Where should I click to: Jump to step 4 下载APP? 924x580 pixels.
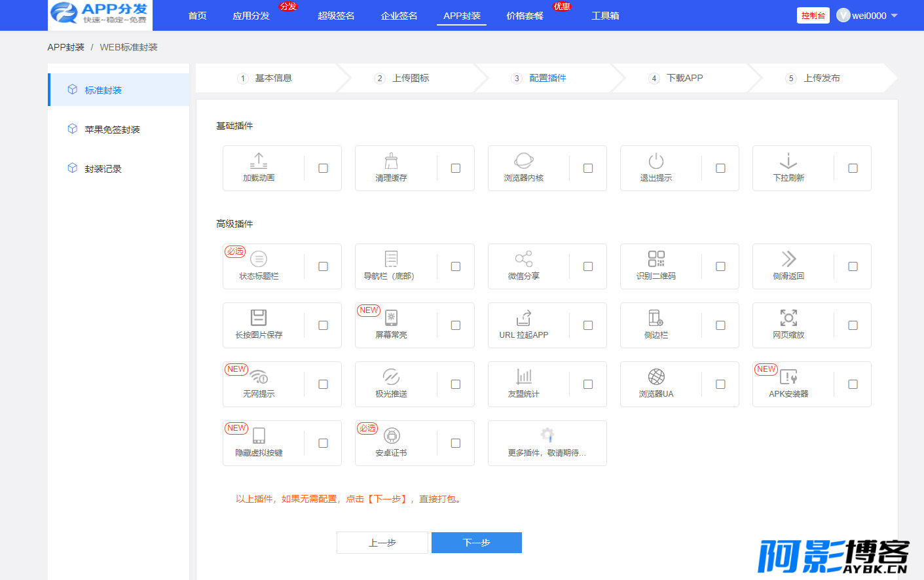676,78
